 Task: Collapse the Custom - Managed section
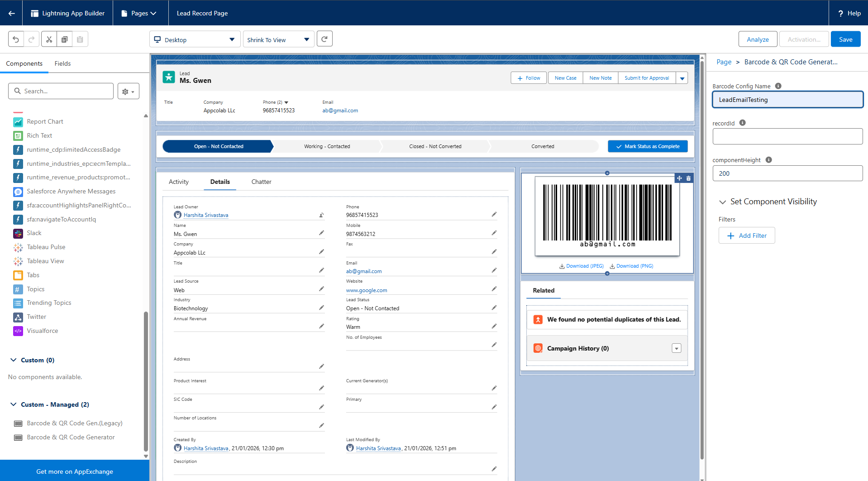(14, 404)
